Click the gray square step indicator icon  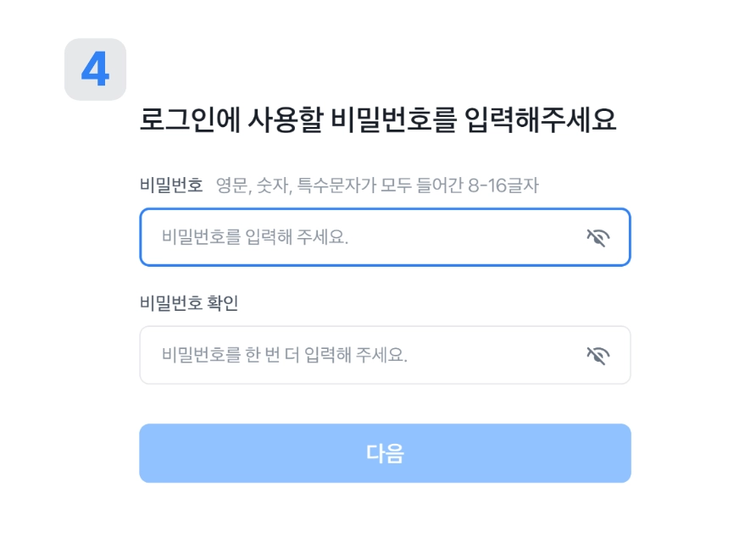tap(95, 69)
